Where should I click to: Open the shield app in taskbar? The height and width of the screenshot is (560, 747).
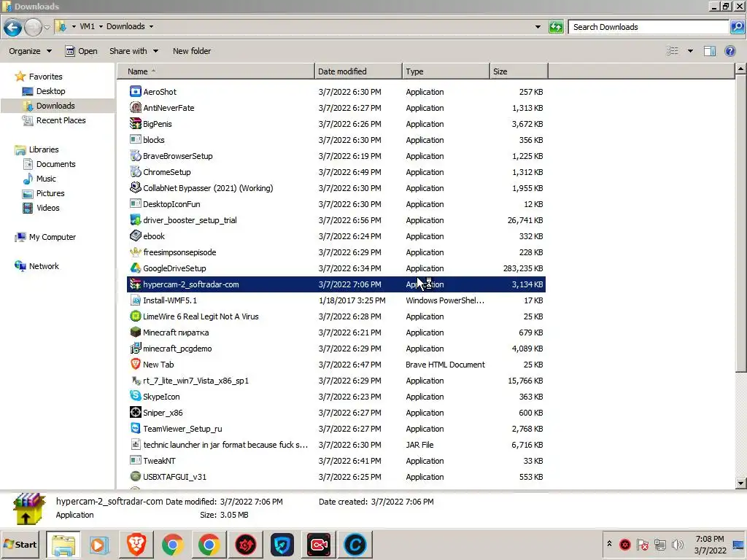[282, 544]
